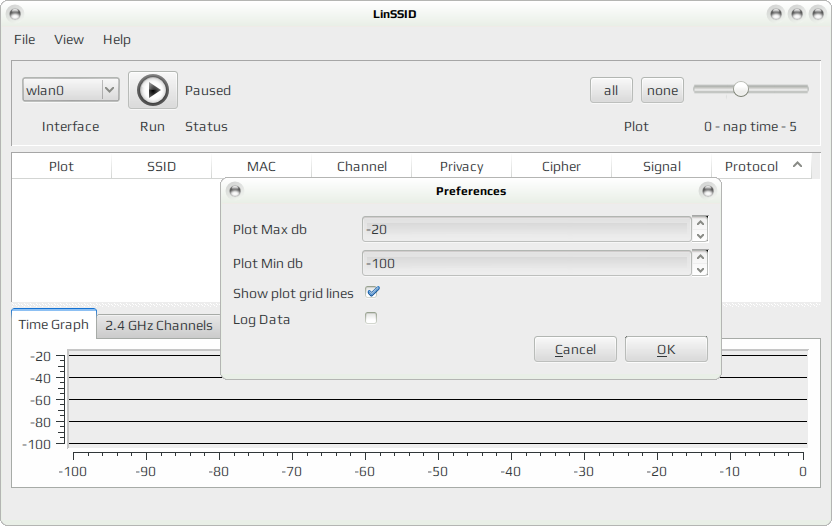
Task: Sort by the Privacy column header
Action: coord(462,167)
